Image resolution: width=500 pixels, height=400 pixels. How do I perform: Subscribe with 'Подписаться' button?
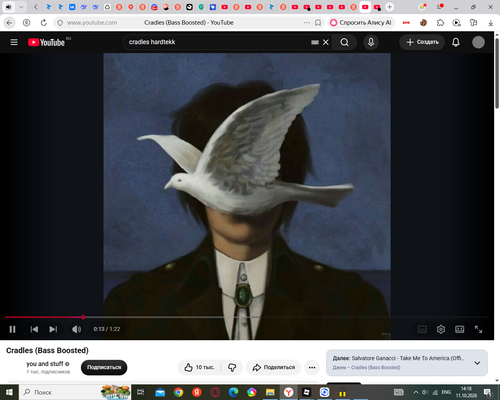[104, 367]
